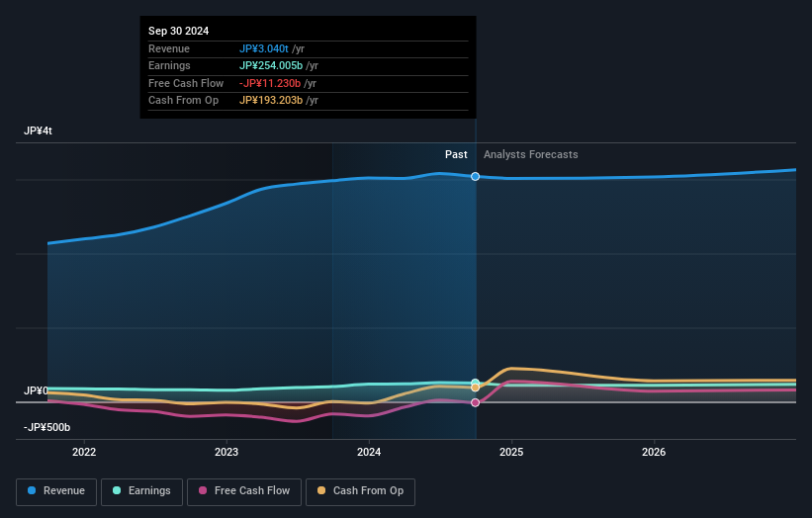Click the Past section label
Viewport: 812px width, 518px height.
pos(456,154)
